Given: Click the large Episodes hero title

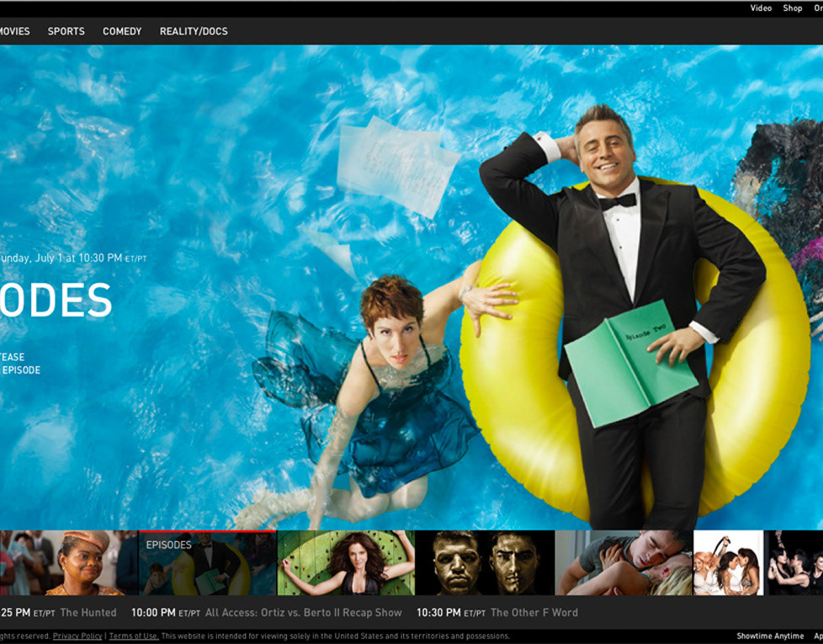Looking at the screenshot, I should (56, 301).
